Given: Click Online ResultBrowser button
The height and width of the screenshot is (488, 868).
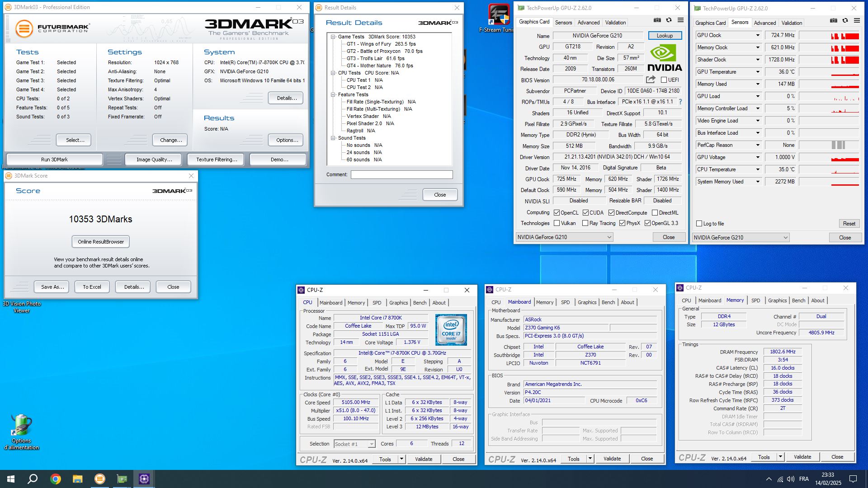Looking at the screenshot, I should tap(101, 242).
